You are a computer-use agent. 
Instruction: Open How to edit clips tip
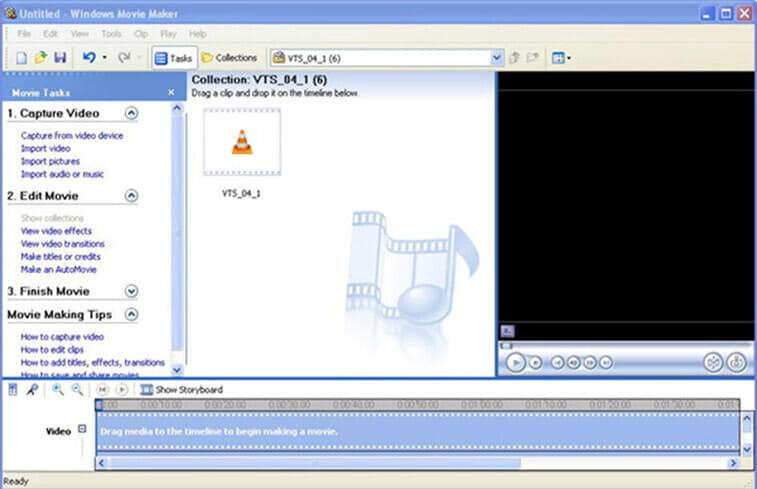pos(52,349)
